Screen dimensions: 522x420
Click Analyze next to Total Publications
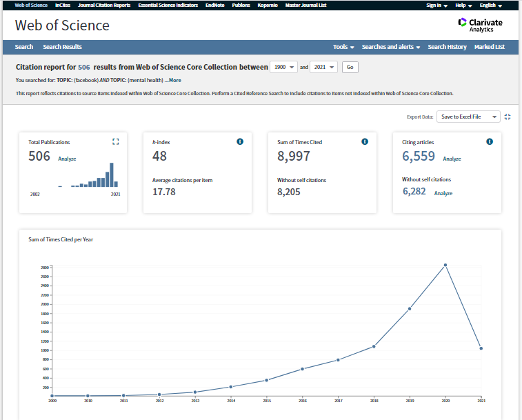[x=67, y=159]
